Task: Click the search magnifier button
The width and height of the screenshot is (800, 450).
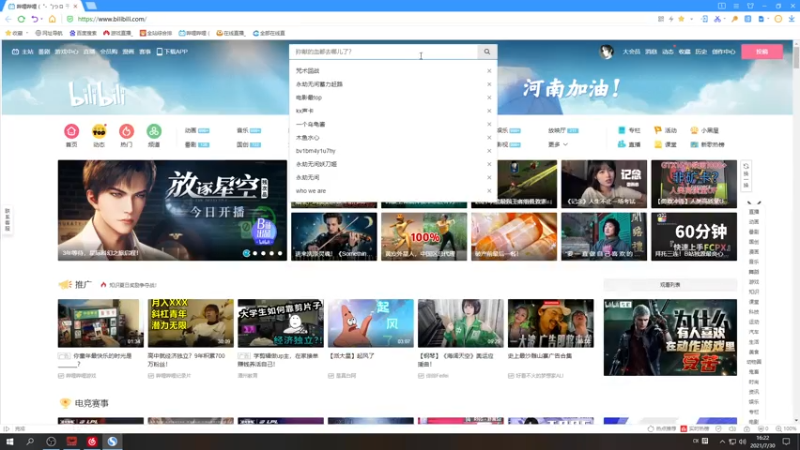Action: pos(487,52)
